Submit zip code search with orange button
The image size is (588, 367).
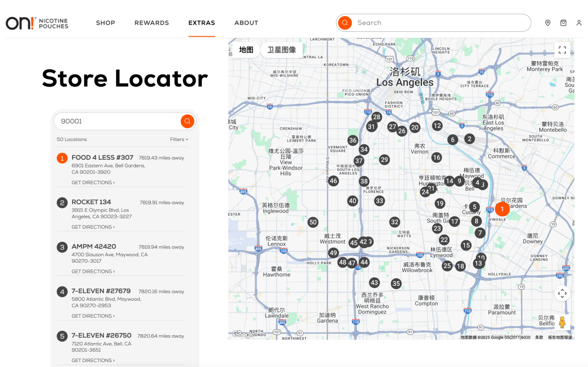pos(187,121)
